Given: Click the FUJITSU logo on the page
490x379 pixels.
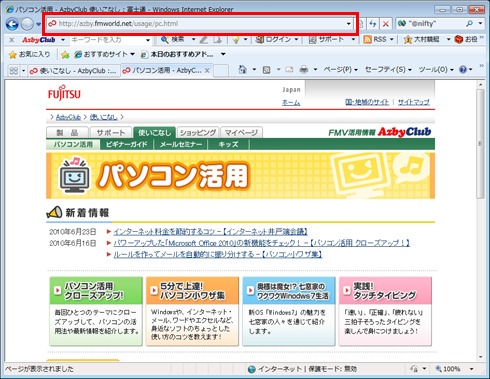Looking at the screenshot, I should (x=64, y=93).
